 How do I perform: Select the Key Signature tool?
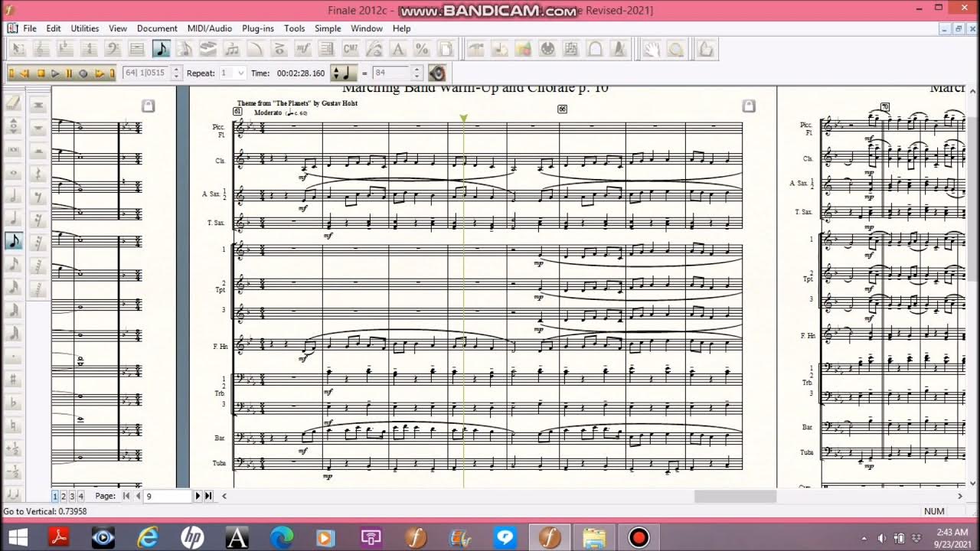[64, 49]
